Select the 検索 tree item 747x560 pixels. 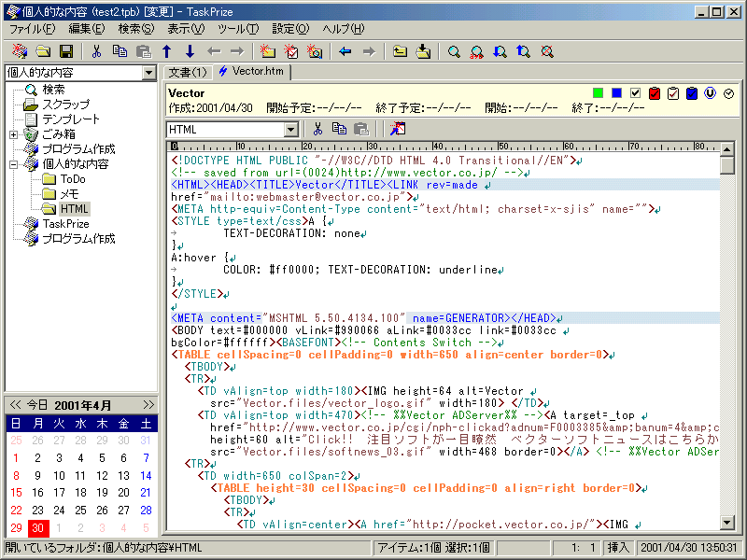point(53,90)
